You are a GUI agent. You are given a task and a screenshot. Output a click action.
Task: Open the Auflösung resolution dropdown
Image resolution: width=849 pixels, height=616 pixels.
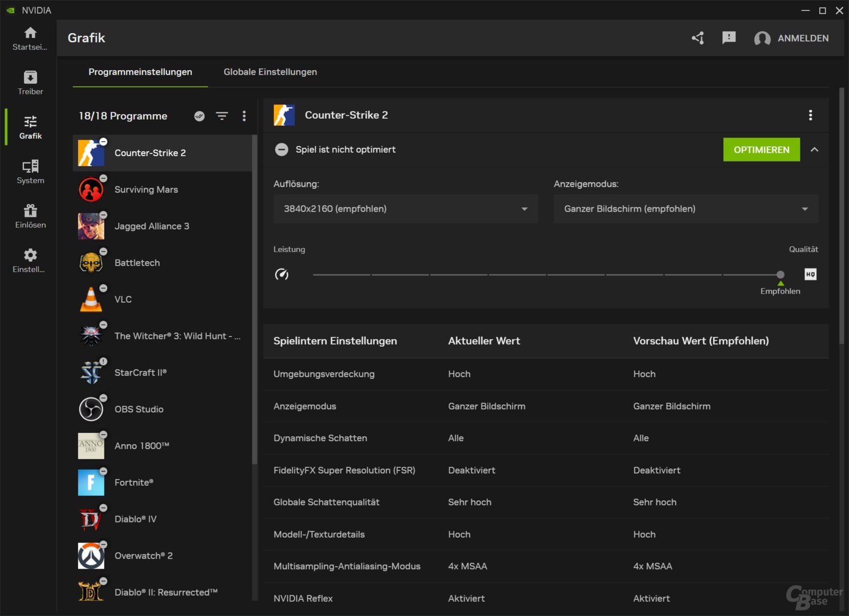tap(405, 209)
